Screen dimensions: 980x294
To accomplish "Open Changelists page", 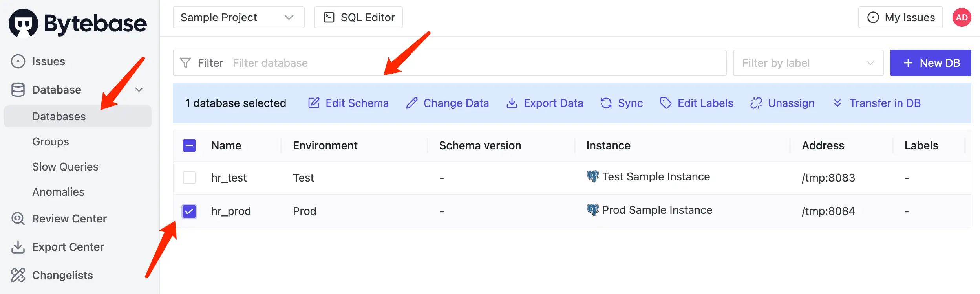I will coord(62,275).
